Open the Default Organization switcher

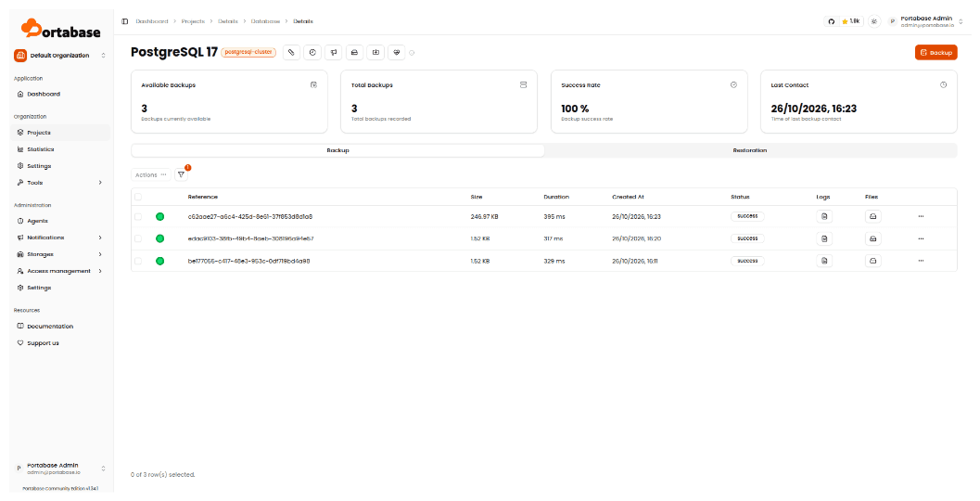(x=60, y=56)
